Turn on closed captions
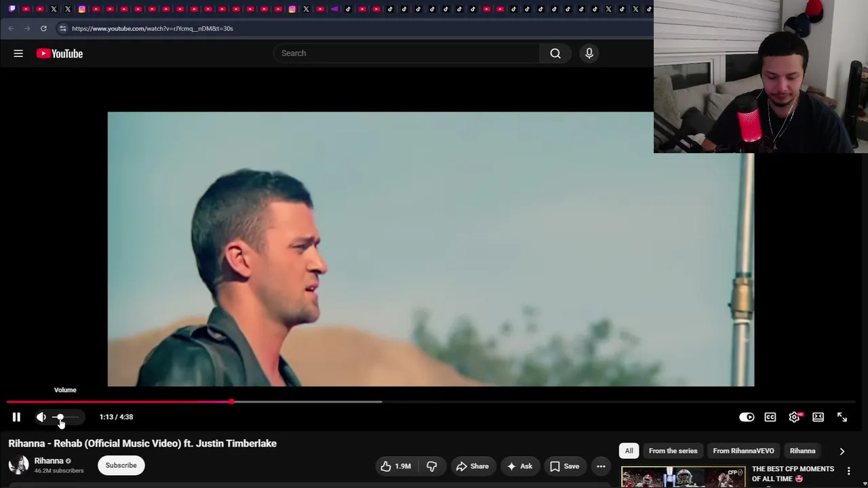Image resolution: width=868 pixels, height=488 pixels. pos(770,417)
